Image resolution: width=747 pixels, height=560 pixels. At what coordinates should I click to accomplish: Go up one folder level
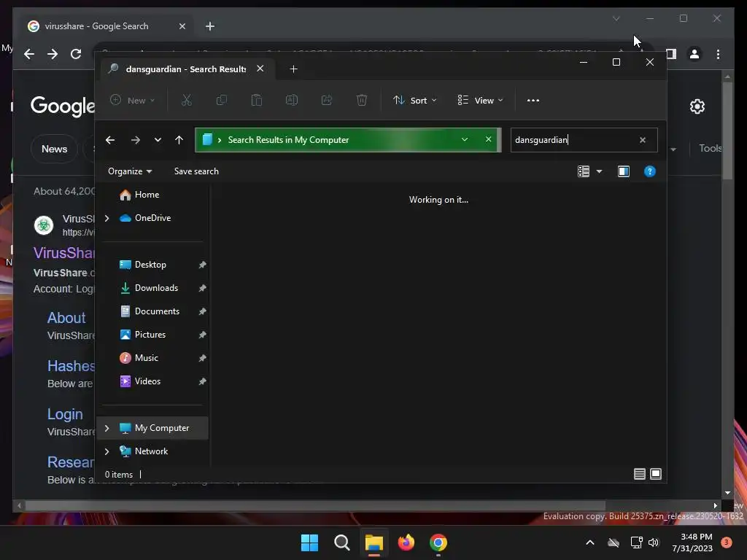(179, 140)
